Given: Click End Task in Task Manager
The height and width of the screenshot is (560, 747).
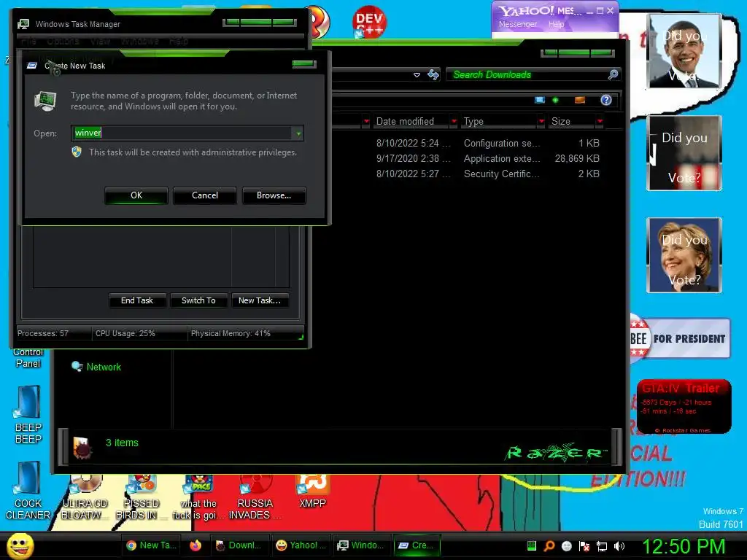Looking at the screenshot, I should pos(137,300).
